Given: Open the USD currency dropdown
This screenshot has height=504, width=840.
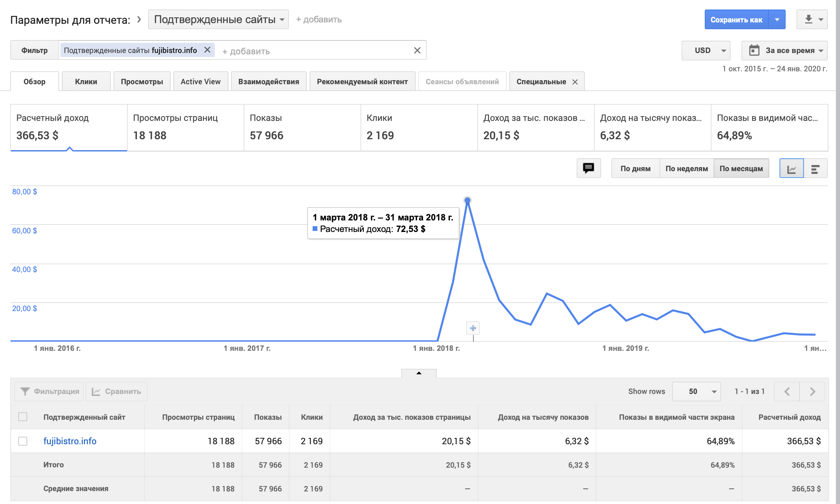Looking at the screenshot, I should click(706, 50).
